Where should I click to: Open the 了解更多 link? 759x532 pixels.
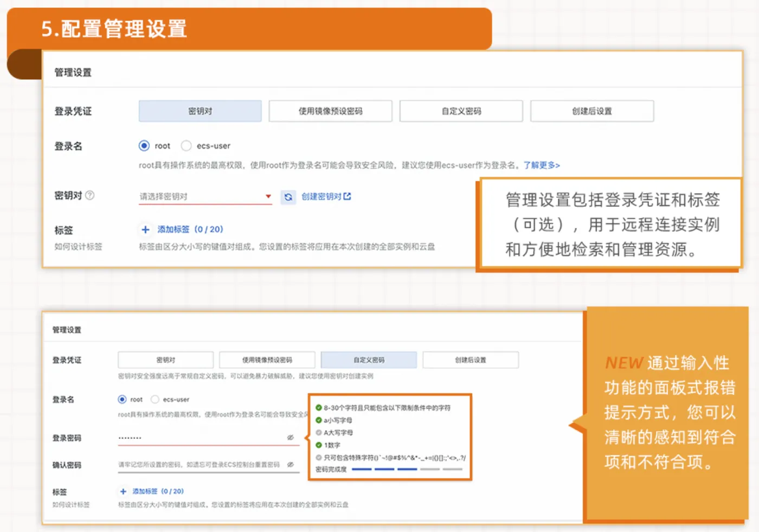541,165
